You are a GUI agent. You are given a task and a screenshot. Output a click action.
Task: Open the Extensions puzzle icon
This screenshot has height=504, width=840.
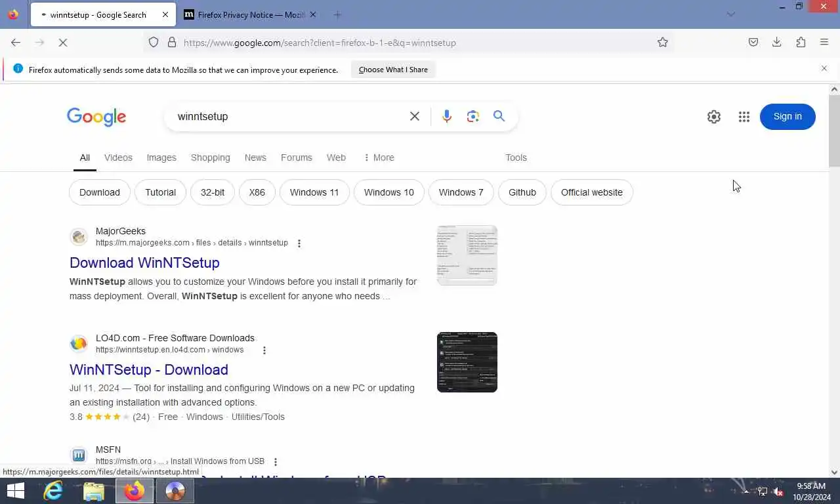[801, 43]
